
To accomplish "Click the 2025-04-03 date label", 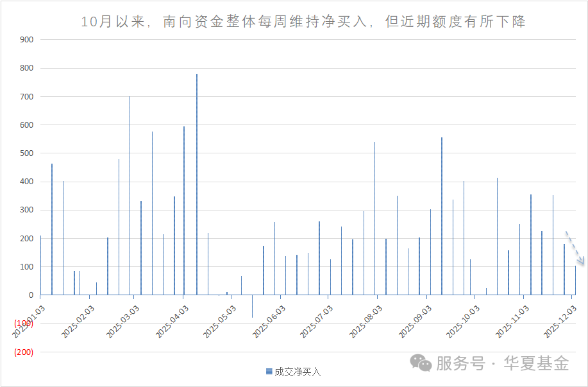I will click(x=172, y=322).
